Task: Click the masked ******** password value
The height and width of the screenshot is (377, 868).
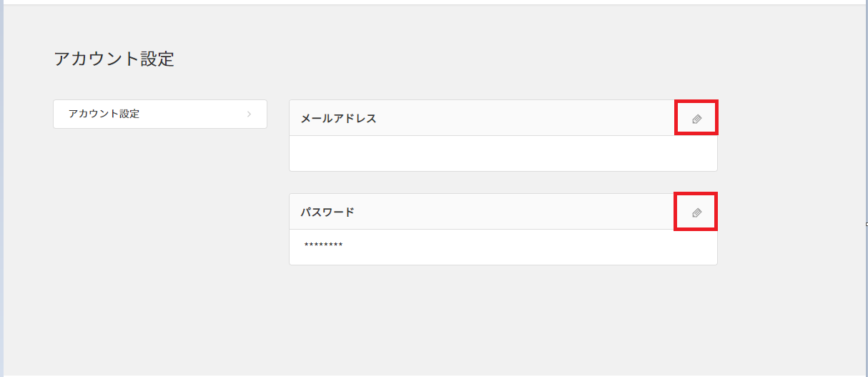Action: 323,246
